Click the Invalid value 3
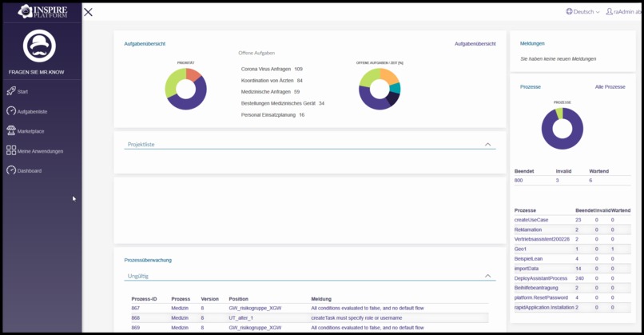 (x=558, y=181)
